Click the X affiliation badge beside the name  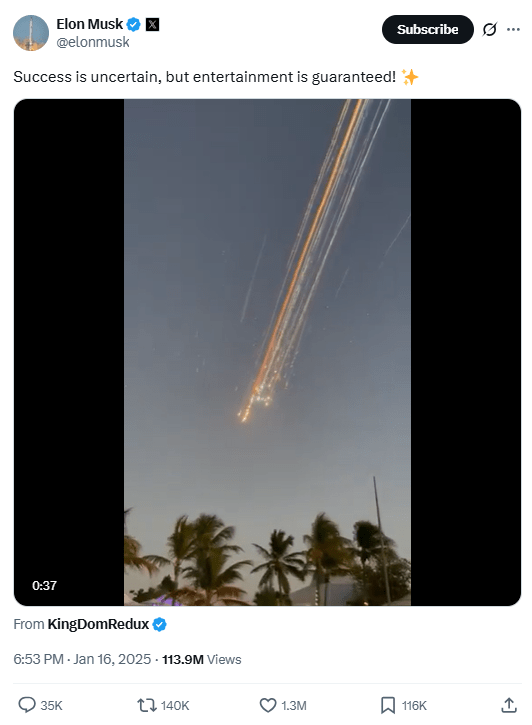tap(153, 24)
